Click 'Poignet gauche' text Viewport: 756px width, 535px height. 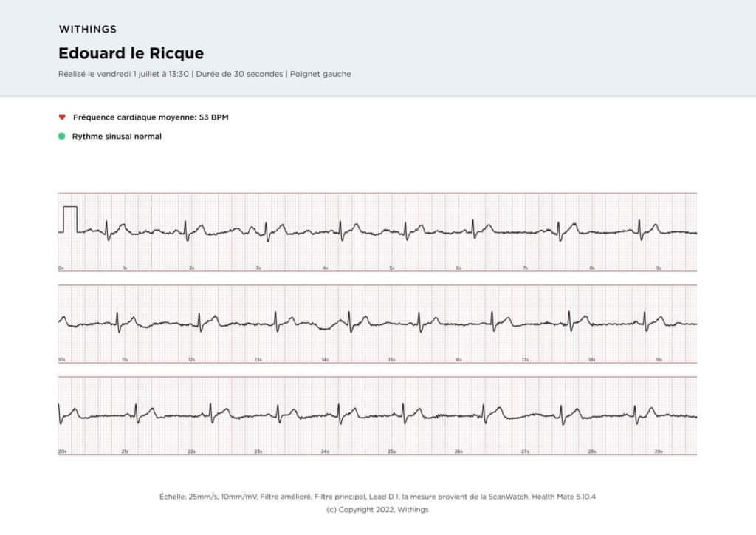(320, 74)
